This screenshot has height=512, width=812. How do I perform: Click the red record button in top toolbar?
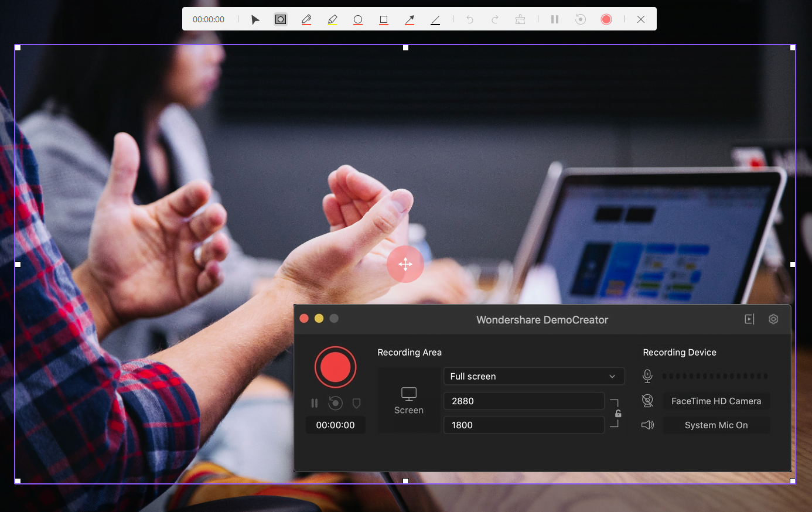pos(606,19)
